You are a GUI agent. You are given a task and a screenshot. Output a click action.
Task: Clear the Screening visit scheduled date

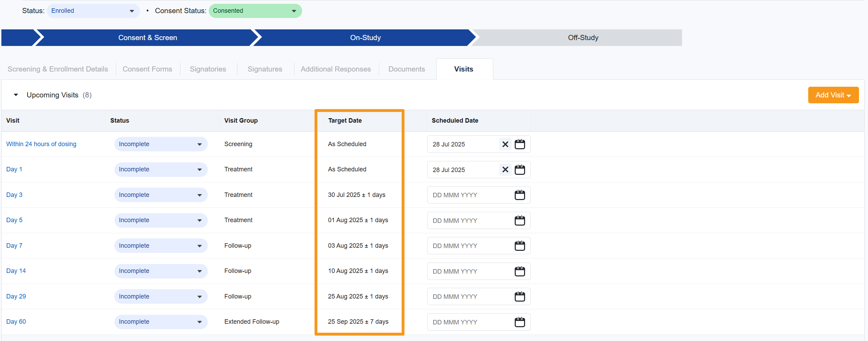(x=505, y=144)
